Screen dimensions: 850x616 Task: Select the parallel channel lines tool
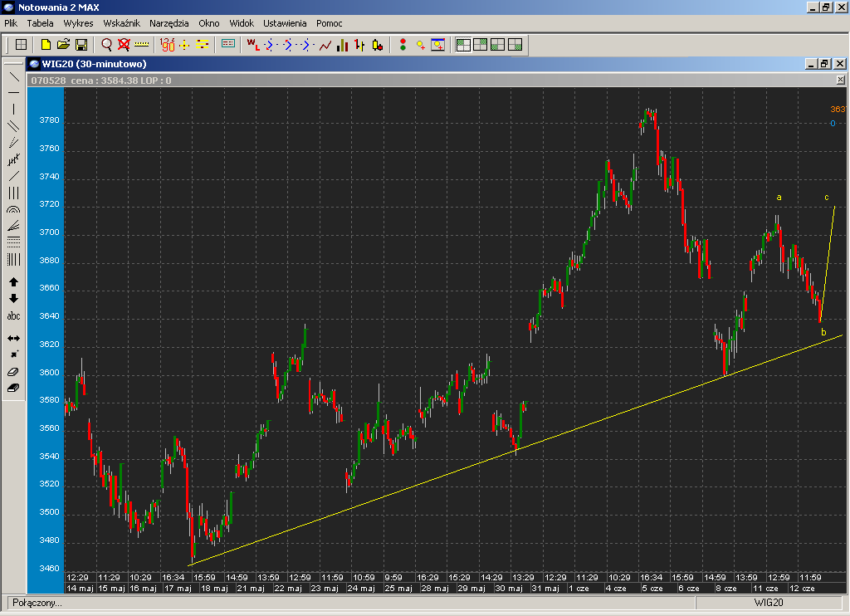point(13,126)
